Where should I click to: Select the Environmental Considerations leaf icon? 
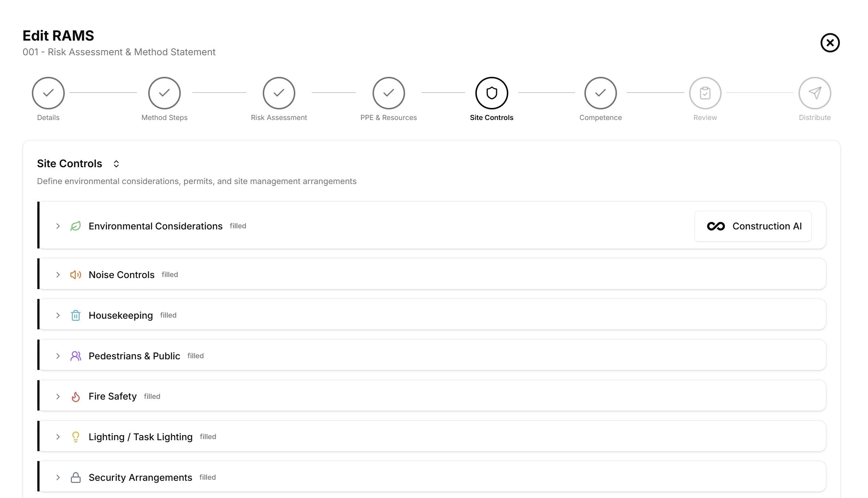coord(76,226)
